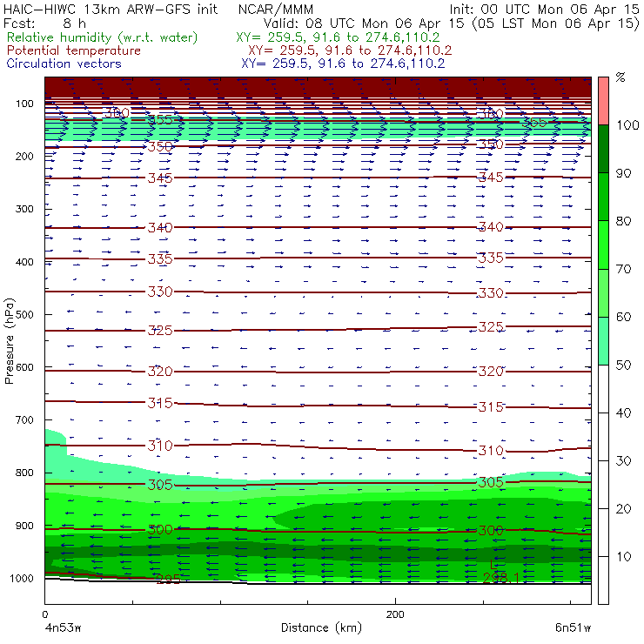
Task: Click the 80–90% green colorbar segment
Action: coord(603,197)
